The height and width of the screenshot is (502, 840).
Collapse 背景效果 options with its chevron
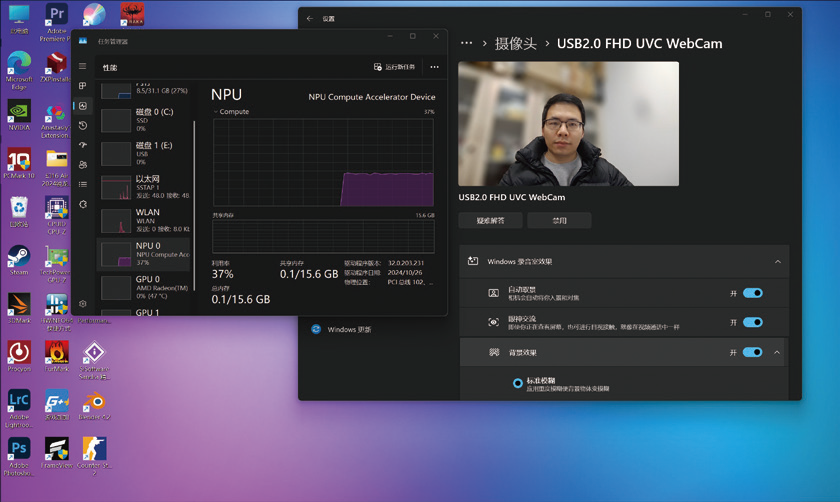(777, 352)
